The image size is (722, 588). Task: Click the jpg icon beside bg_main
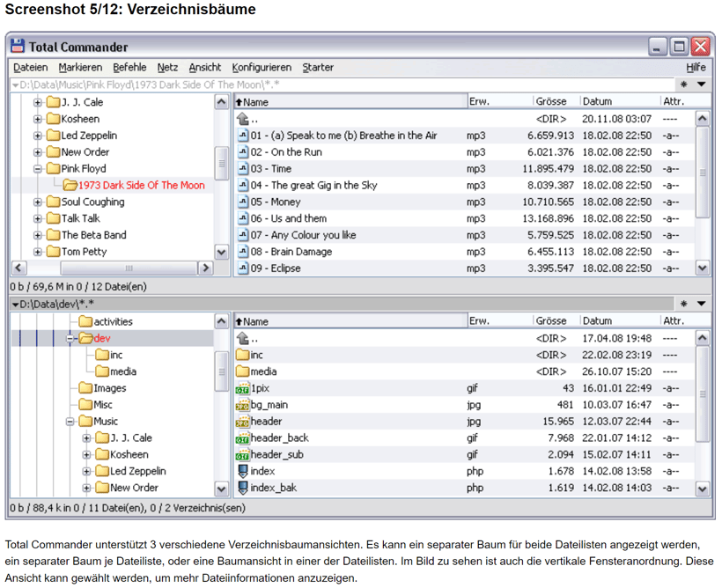(x=243, y=405)
